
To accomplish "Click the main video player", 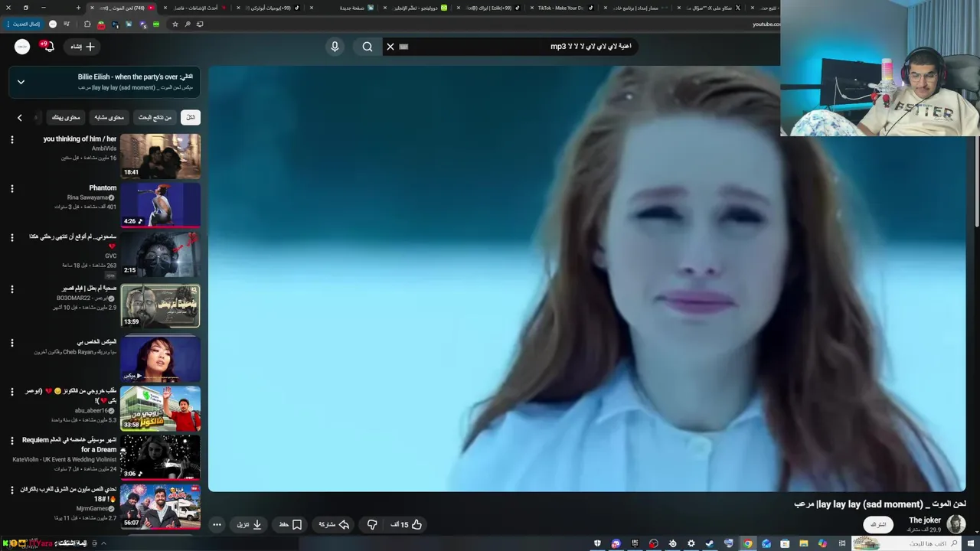I will tap(586, 278).
